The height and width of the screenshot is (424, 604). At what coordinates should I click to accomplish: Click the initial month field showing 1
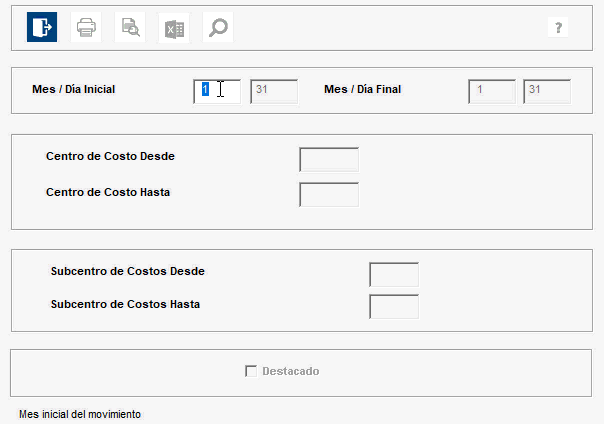(x=217, y=91)
